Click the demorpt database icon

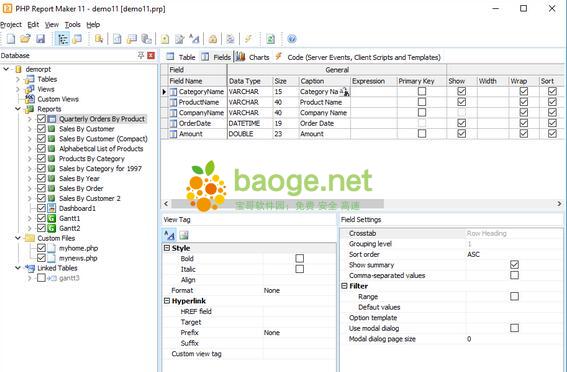[x=18, y=69]
